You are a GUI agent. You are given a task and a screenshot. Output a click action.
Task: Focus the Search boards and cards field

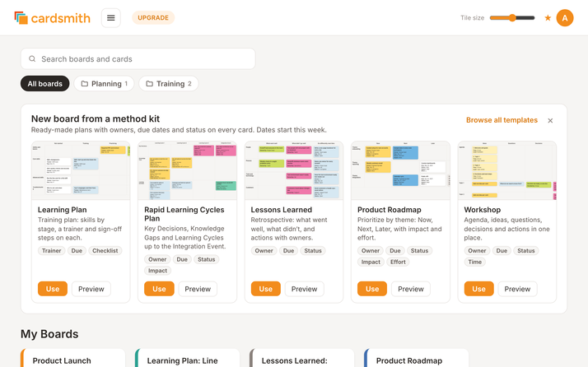click(138, 59)
